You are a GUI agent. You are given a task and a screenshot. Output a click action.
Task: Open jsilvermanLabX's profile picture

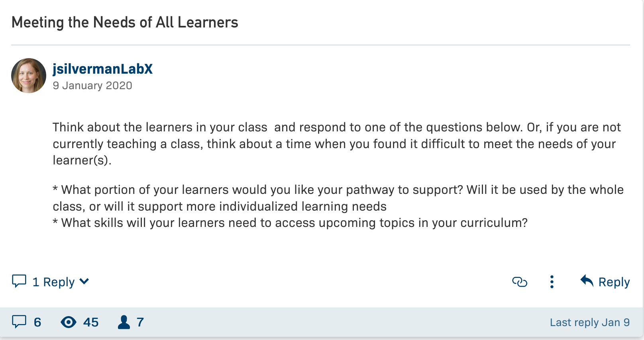29,76
